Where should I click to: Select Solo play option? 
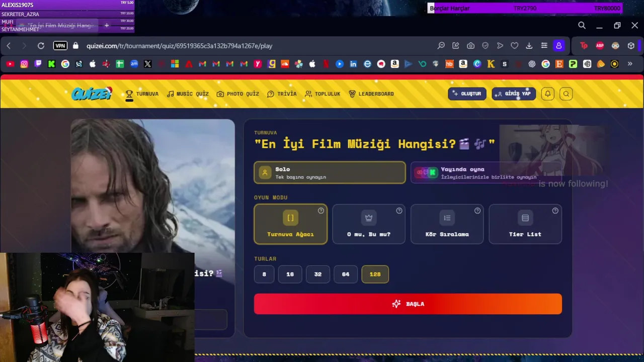(x=330, y=172)
